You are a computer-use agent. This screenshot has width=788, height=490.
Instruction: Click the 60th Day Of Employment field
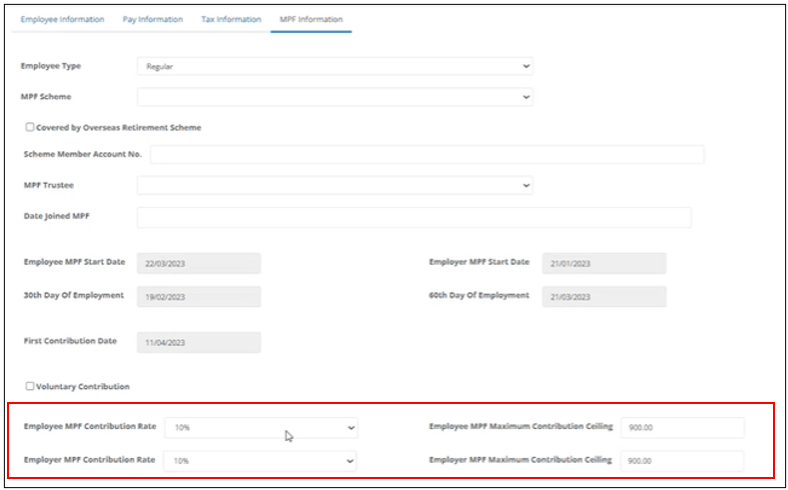click(x=604, y=297)
